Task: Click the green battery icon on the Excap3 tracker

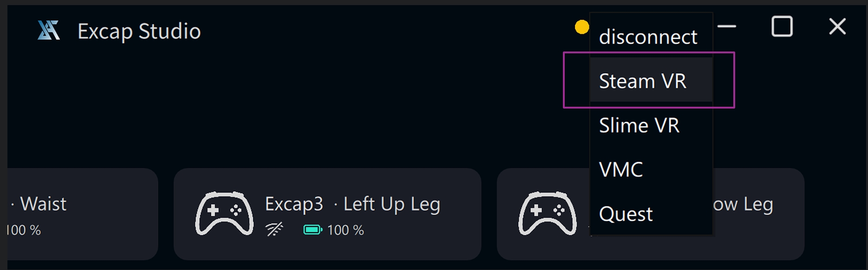Action: click(x=312, y=229)
